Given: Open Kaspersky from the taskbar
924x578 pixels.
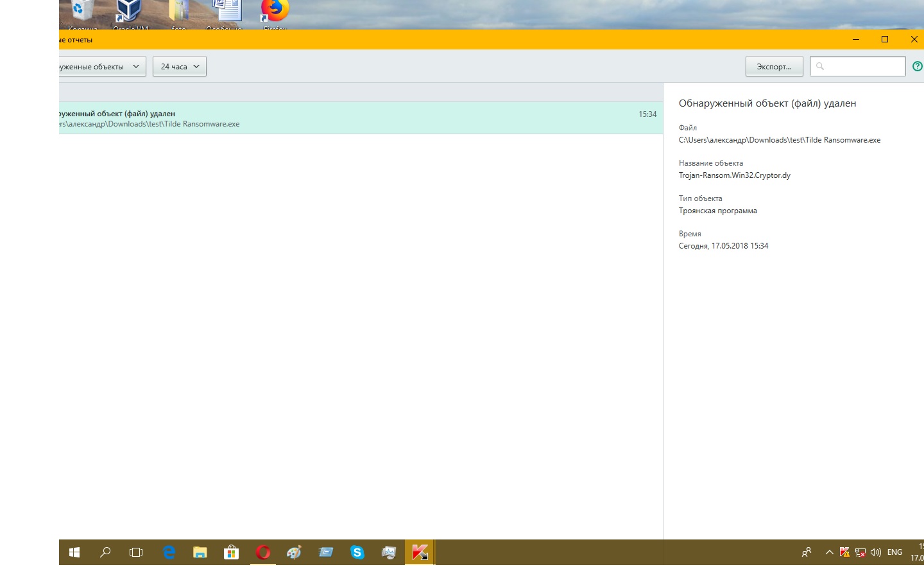Looking at the screenshot, I should (420, 552).
